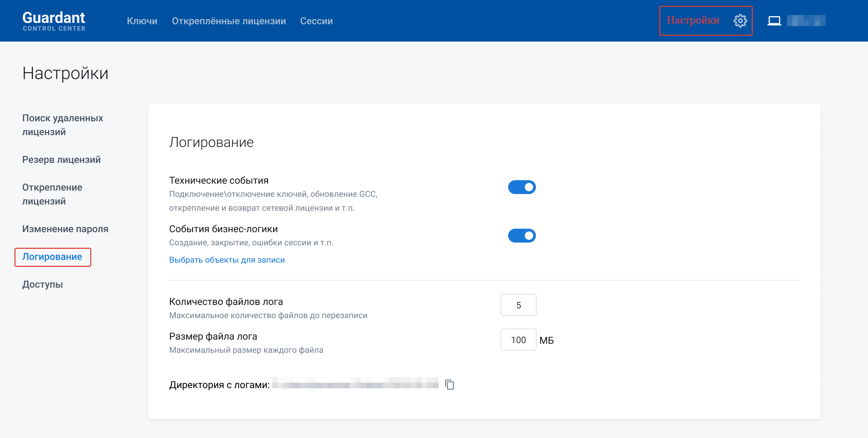Screen dimensions: 868x438
Task: Click Выбрать объекты для записи link
Action: pyautogui.click(x=227, y=260)
